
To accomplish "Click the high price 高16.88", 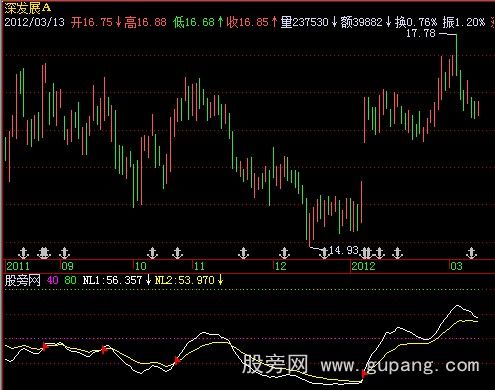I will pyautogui.click(x=145, y=22).
